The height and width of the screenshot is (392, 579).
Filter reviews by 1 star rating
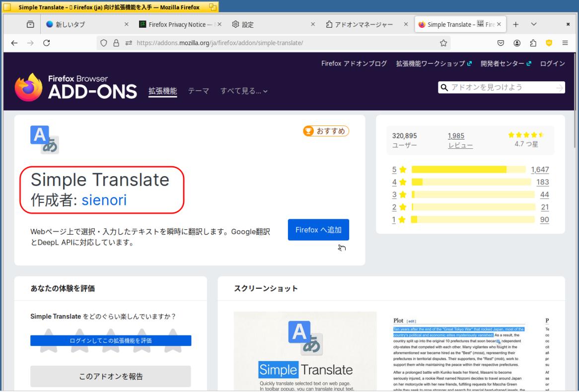(399, 220)
